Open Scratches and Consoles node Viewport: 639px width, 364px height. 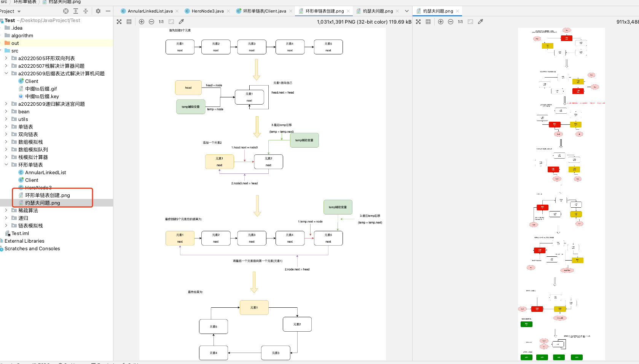coord(32,248)
